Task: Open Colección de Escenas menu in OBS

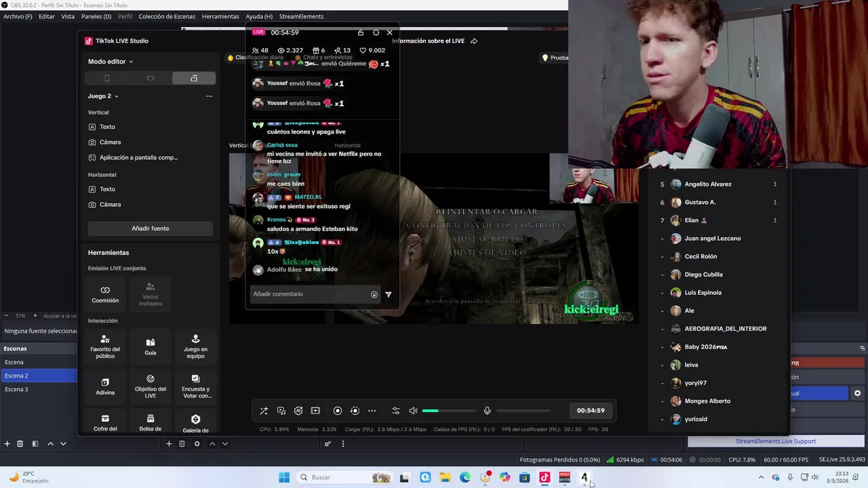Action: (167, 16)
